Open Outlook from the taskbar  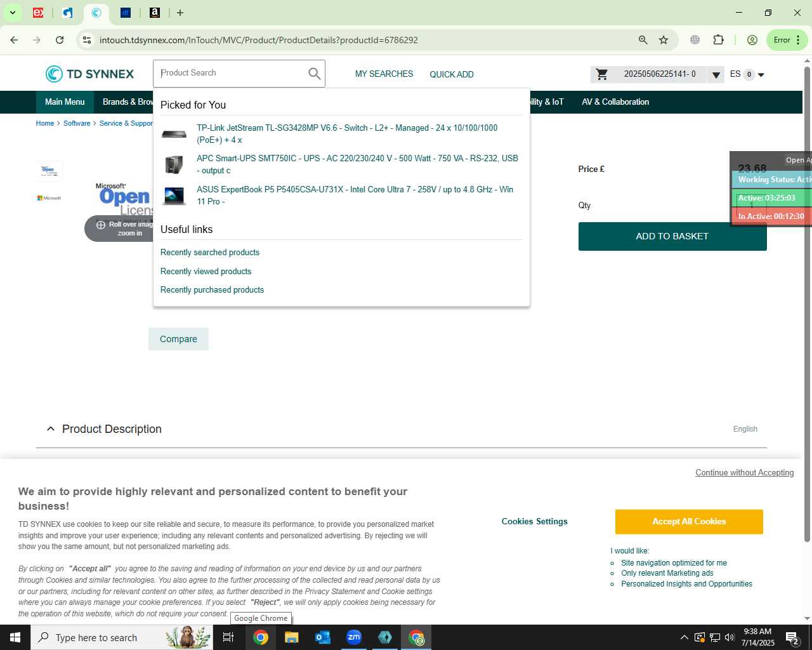coord(323,637)
